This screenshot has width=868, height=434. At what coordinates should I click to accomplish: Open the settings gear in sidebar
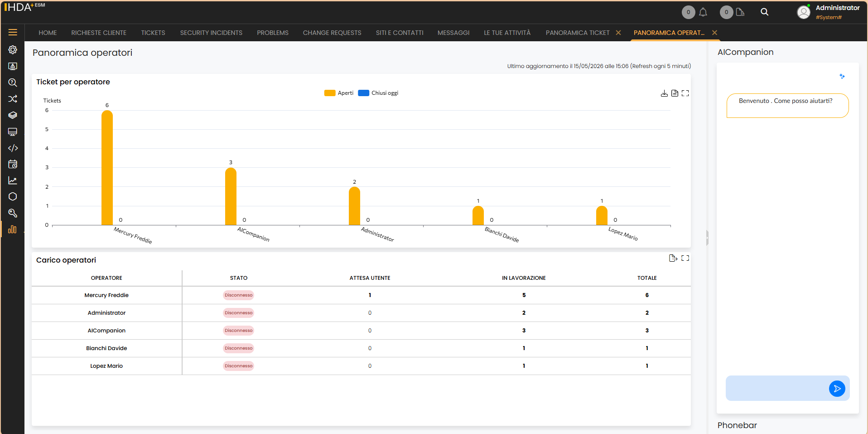[x=13, y=50]
